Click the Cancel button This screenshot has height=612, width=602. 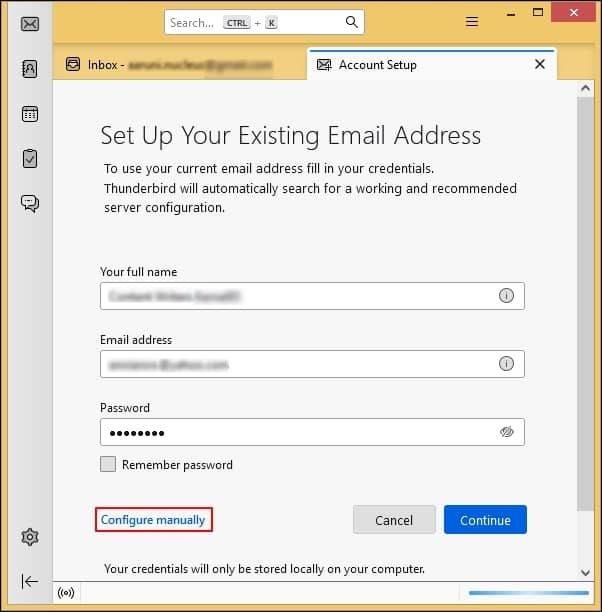394,519
